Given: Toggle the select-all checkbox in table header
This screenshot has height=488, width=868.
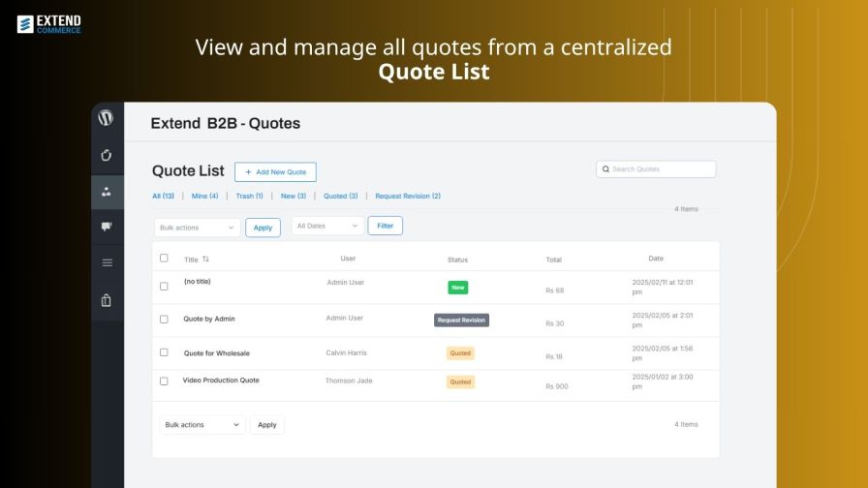Looking at the screenshot, I should click(164, 258).
